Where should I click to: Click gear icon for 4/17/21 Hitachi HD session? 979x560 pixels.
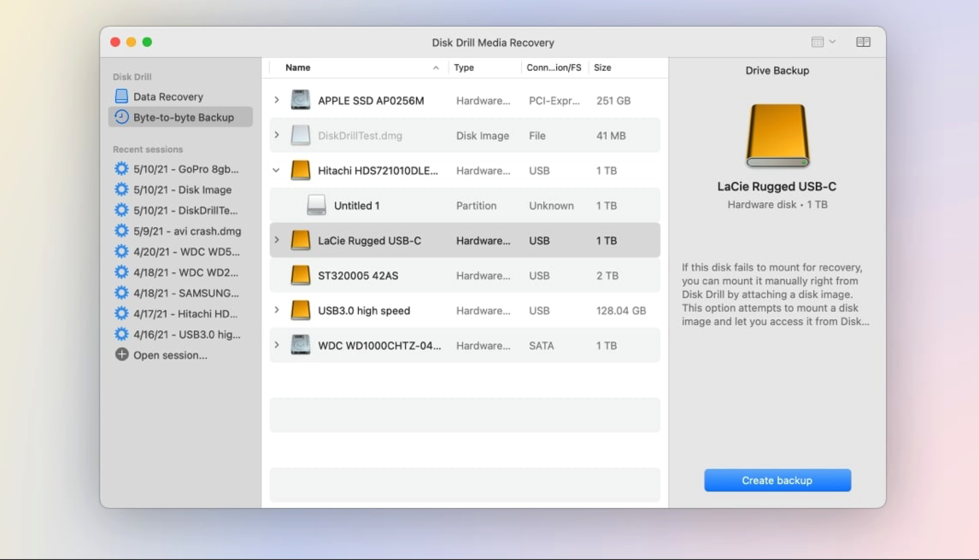tap(121, 313)
